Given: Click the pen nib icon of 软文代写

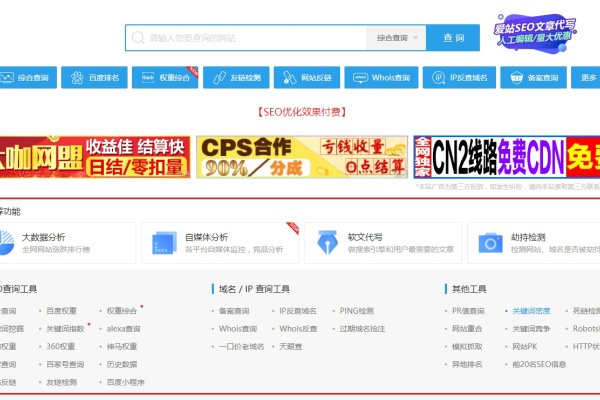Looking at the screenshot, I should click(x=328, y=243).
